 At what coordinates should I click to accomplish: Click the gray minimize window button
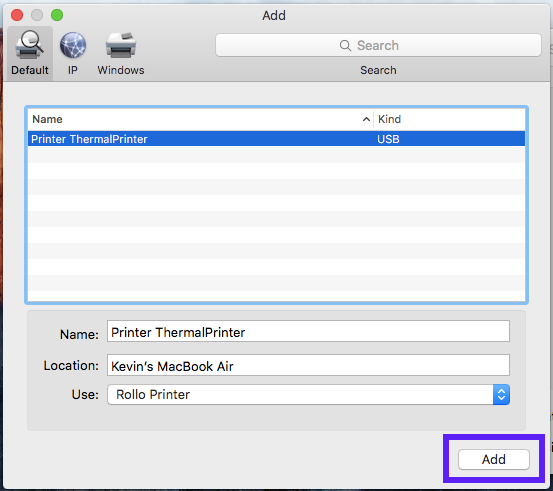37,15
